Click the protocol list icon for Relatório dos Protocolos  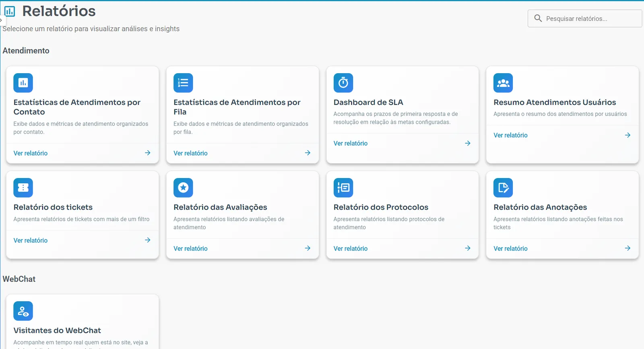pyautogui.click(x=343, y=188)
